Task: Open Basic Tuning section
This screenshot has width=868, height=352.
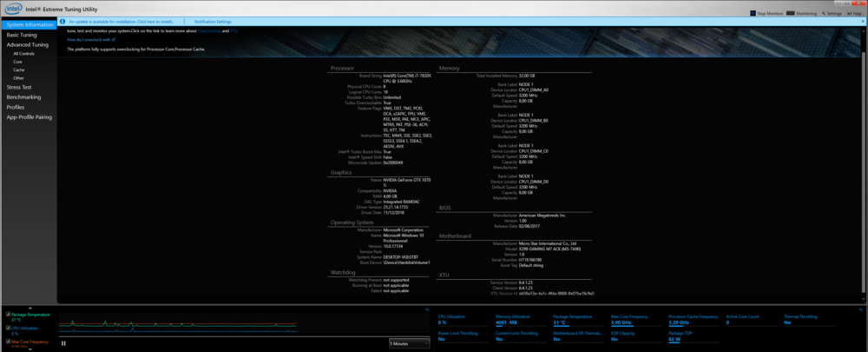Action: pos(21,35)
